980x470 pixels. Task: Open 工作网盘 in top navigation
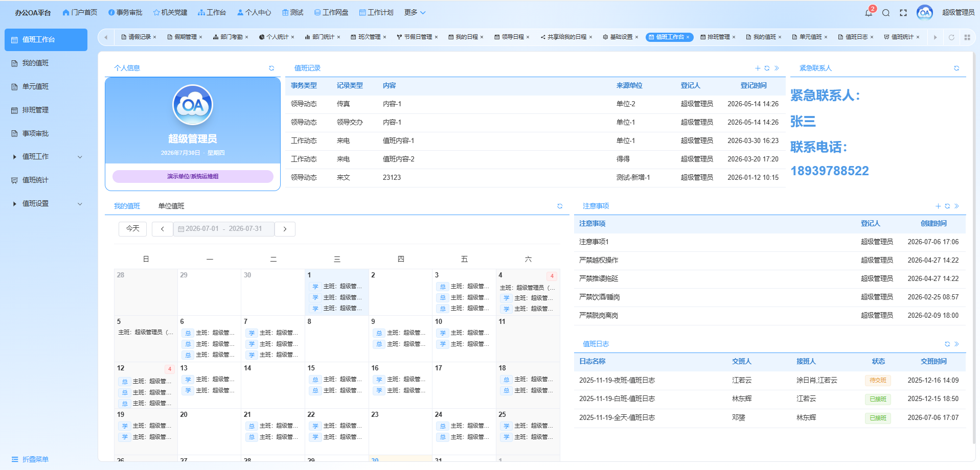point(331,12)
